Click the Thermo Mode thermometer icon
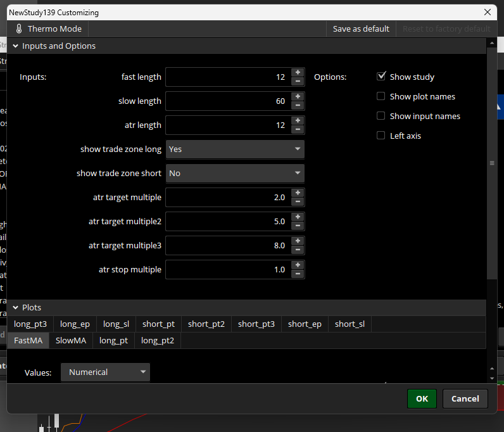Image resolution: width=504 pixels, height=432 pixels. [x=18, y=29]
